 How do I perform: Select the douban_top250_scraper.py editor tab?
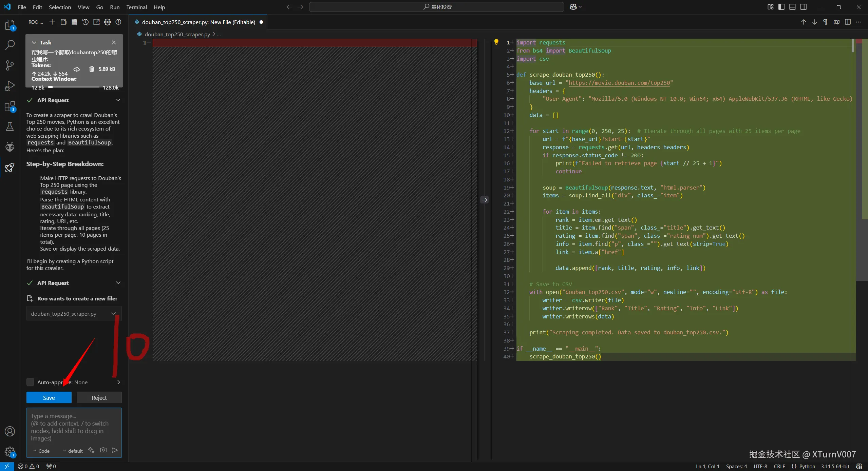199,22
